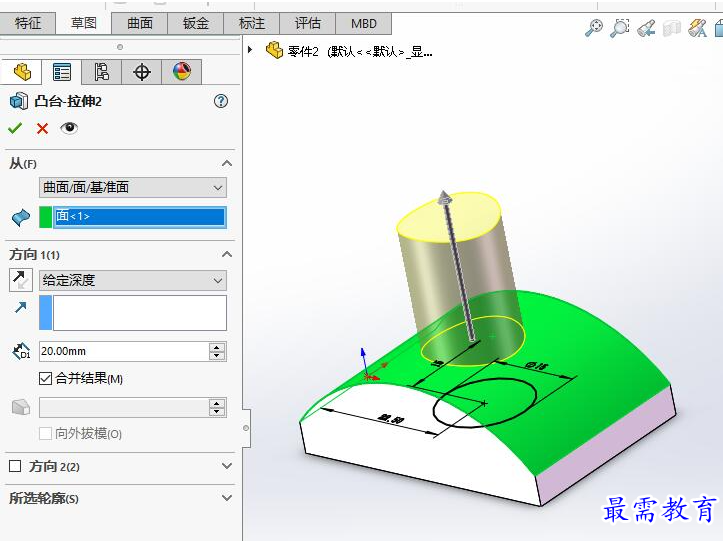Click Zoom to Area icon

coord(620,28)
